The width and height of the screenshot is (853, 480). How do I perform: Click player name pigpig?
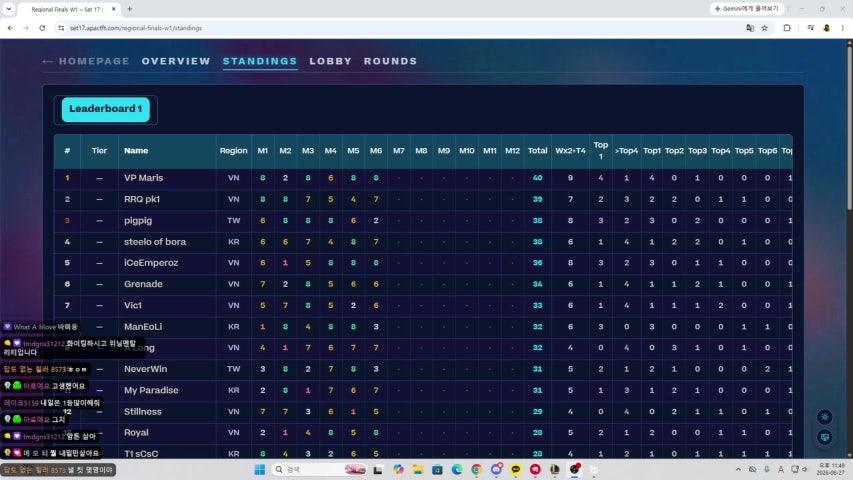[x=138, y=220]
